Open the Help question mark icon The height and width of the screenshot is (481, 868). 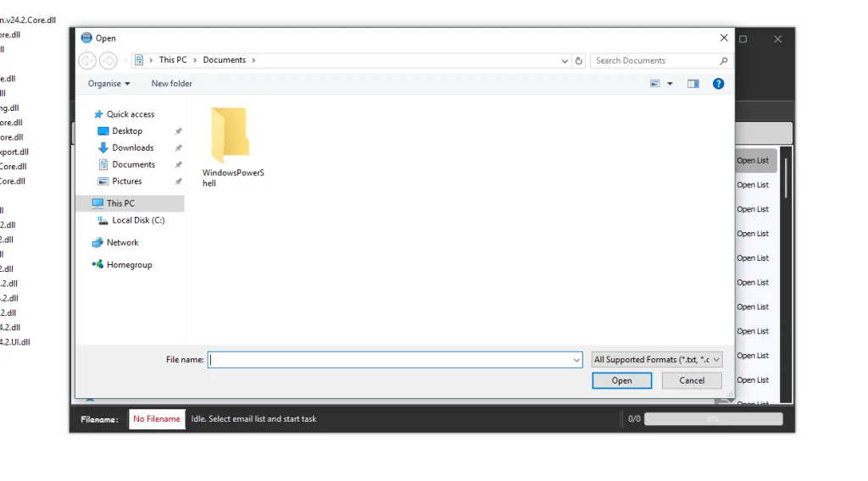click(718, 84)
